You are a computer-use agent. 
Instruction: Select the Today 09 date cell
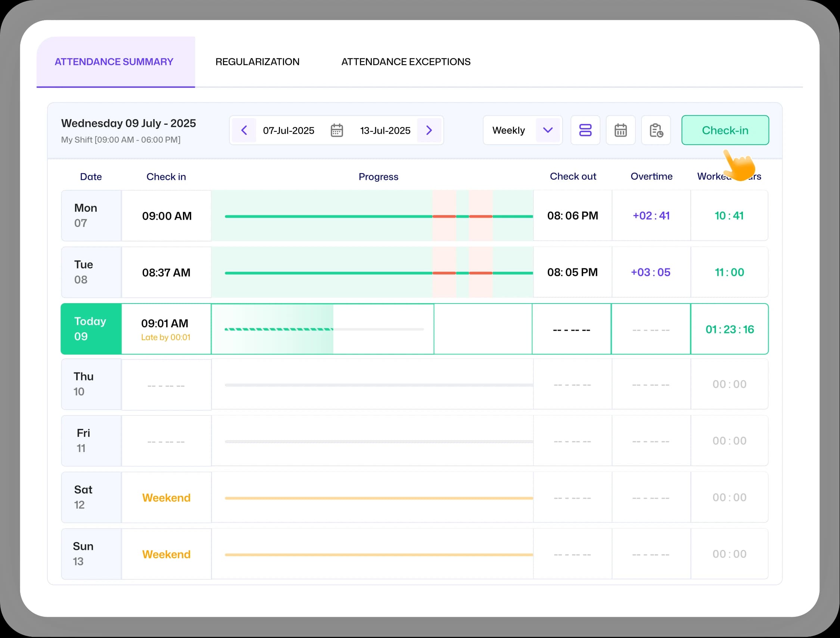91,329
